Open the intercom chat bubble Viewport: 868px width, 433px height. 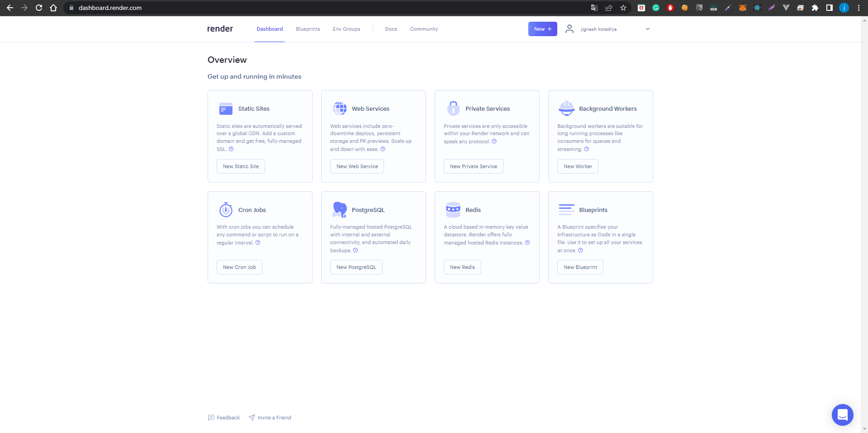click(x=842, y=414)
